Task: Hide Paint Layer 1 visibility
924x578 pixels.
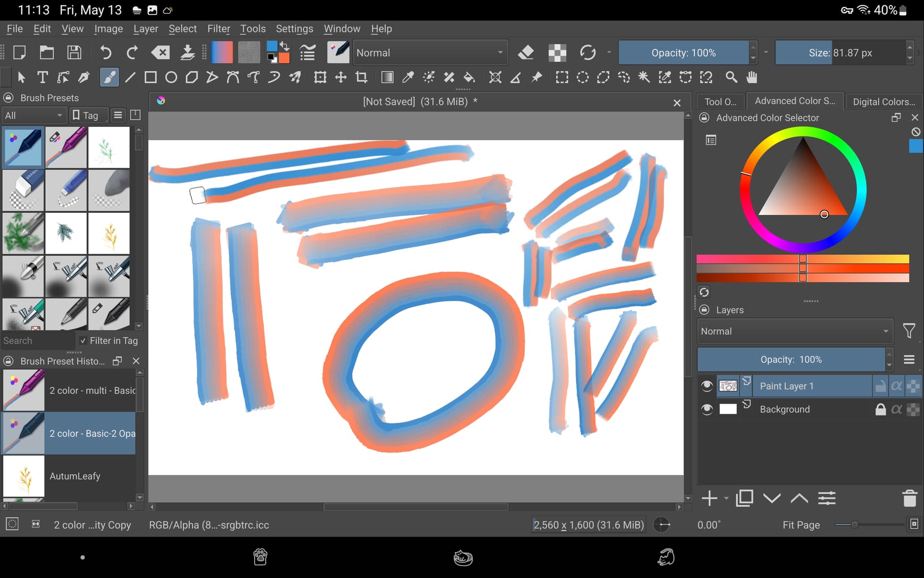Action: coord(706,386)
